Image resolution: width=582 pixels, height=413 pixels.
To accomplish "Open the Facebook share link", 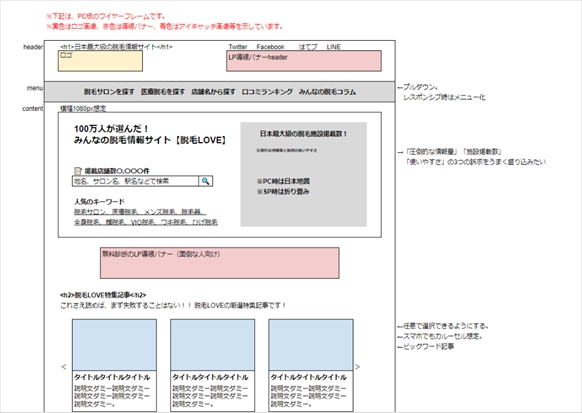I will pos(270,47).
